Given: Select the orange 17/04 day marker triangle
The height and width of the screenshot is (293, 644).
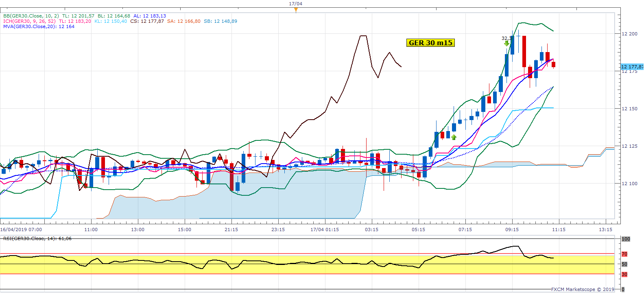Looking at the screenshot, I should point(296,10).
